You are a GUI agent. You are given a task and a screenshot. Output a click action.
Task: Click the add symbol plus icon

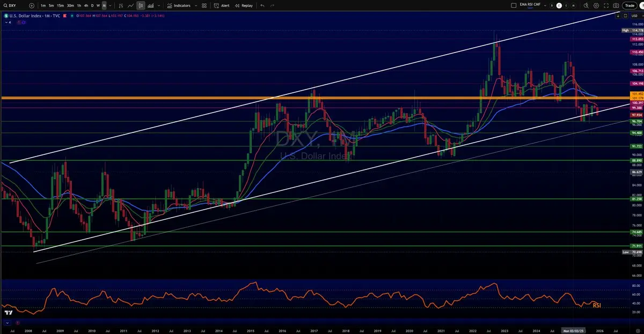32,5
